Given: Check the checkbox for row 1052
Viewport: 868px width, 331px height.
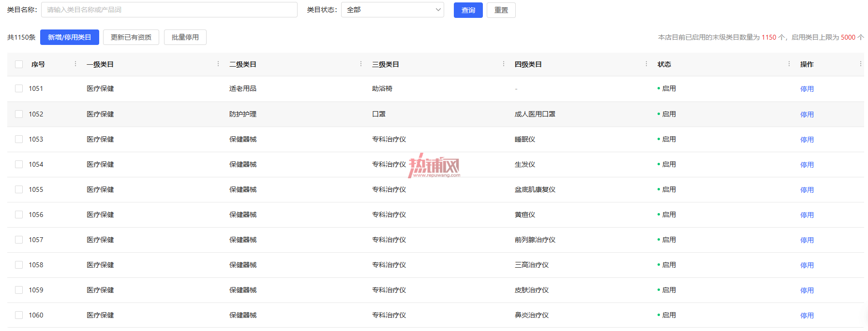Looking at the screenshot, I should click(19, 114).
